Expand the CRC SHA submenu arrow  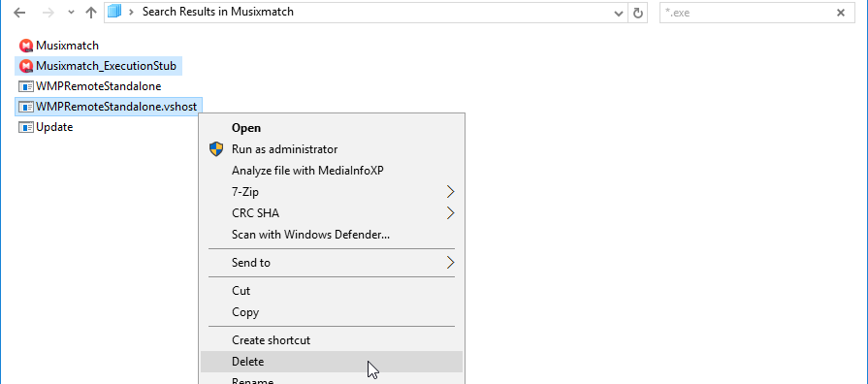pyautogui.click(x=450, y=213)
